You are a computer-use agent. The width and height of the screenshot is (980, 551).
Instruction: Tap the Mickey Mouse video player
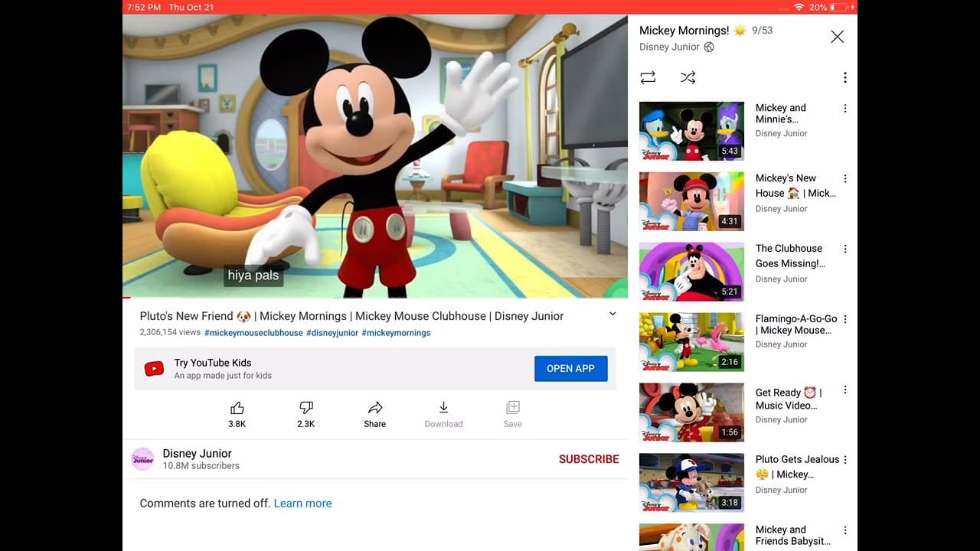[x=375, y=156]
